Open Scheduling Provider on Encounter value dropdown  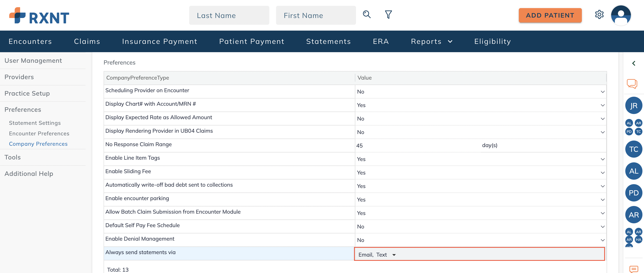(x=481, y=92)
